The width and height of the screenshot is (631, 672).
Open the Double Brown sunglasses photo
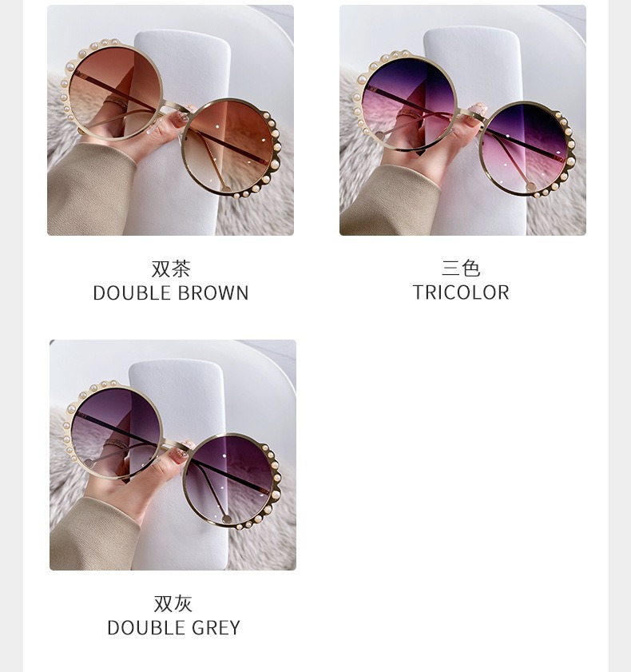170,120
